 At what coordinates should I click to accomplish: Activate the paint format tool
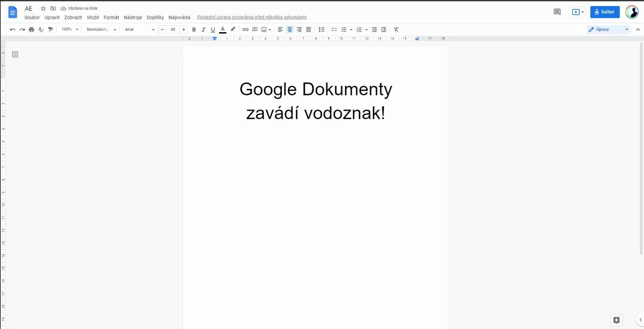coord(51,30)
